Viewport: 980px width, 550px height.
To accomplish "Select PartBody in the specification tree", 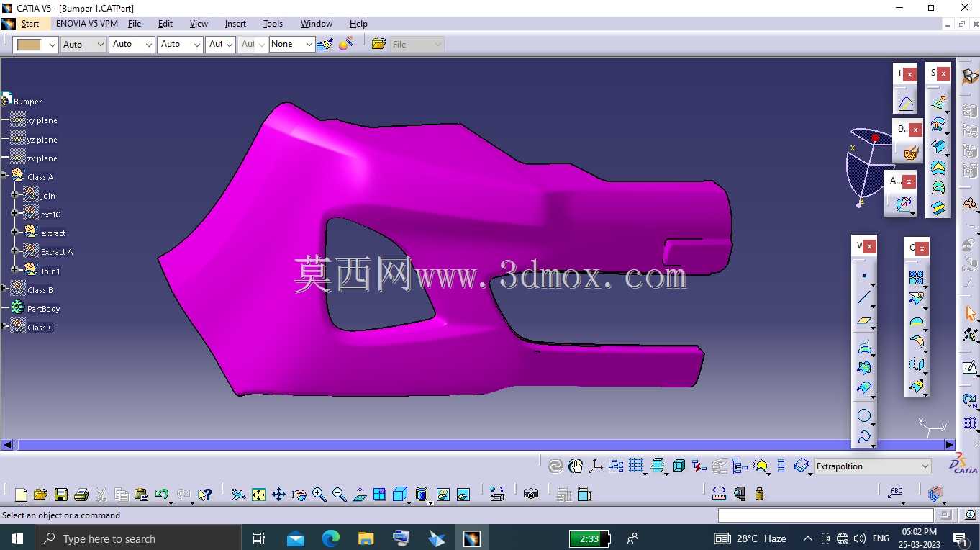I will [x=43, y=309].
